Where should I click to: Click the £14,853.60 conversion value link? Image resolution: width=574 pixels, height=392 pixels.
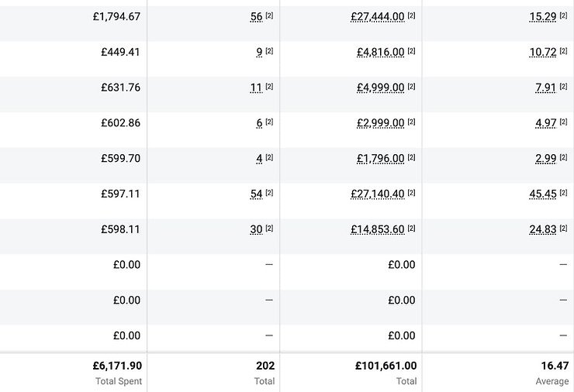377,229
